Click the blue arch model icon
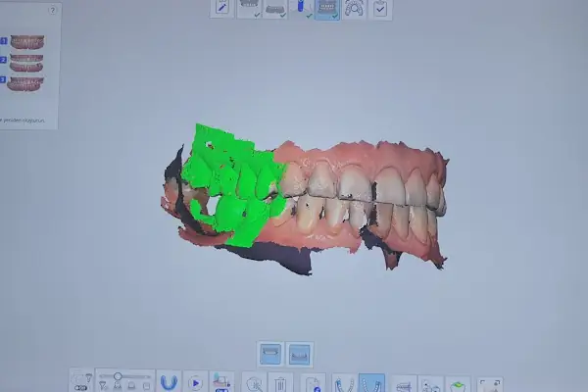The width and height of the screenshot is (588, 392). point(169,382)
